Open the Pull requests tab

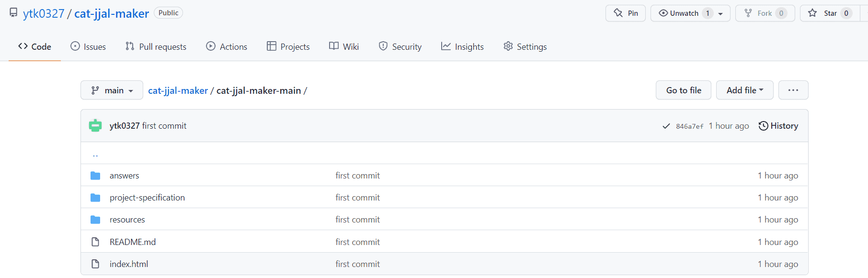click(156, 46)
